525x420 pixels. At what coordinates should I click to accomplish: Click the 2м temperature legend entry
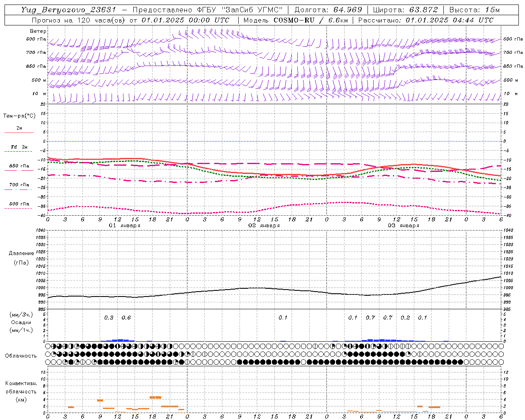coord(19,128)
